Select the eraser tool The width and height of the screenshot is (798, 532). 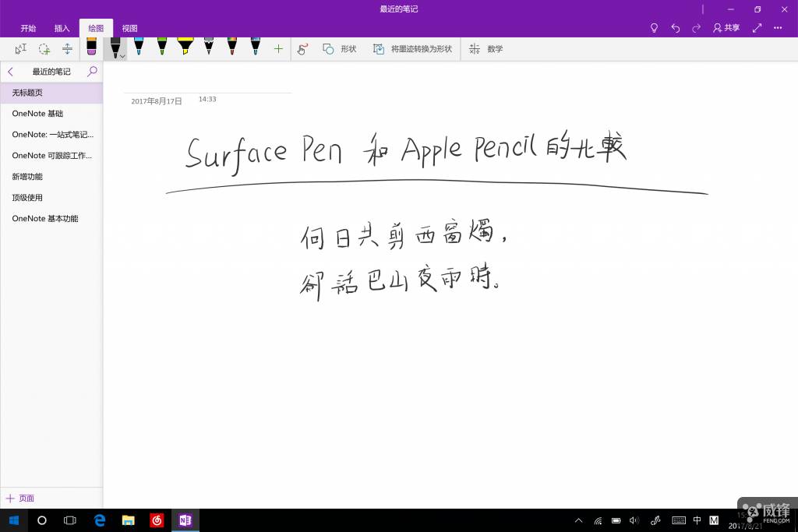[92, 47]
